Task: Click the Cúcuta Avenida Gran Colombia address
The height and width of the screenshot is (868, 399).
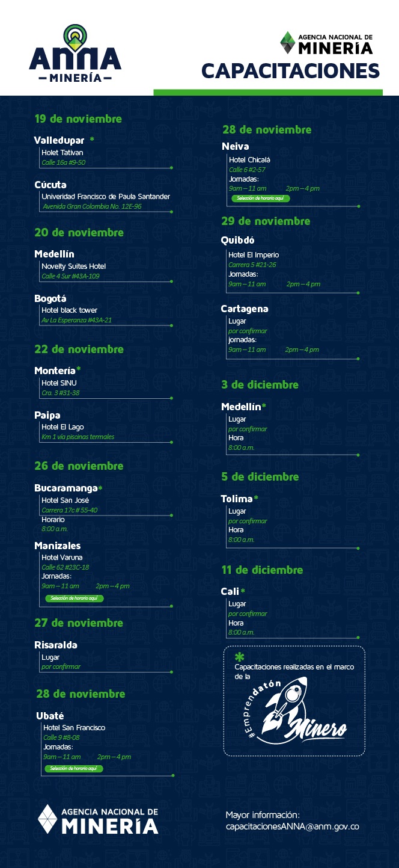Action: (92, 206)
